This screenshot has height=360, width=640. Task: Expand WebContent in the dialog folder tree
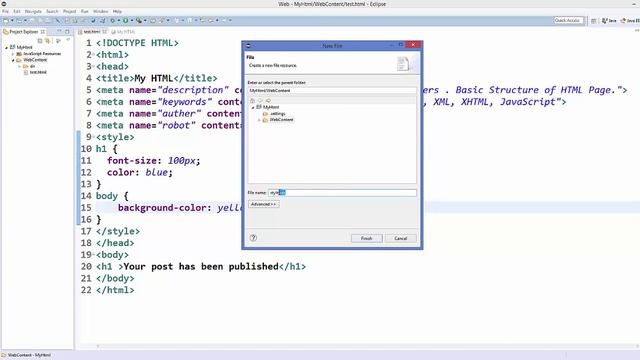tap(259, 120)
